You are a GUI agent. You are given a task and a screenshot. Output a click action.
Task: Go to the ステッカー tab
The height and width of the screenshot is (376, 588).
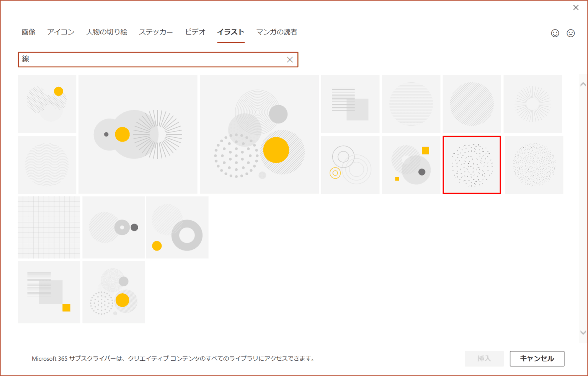pyautogui.click(x=155, y=32)
